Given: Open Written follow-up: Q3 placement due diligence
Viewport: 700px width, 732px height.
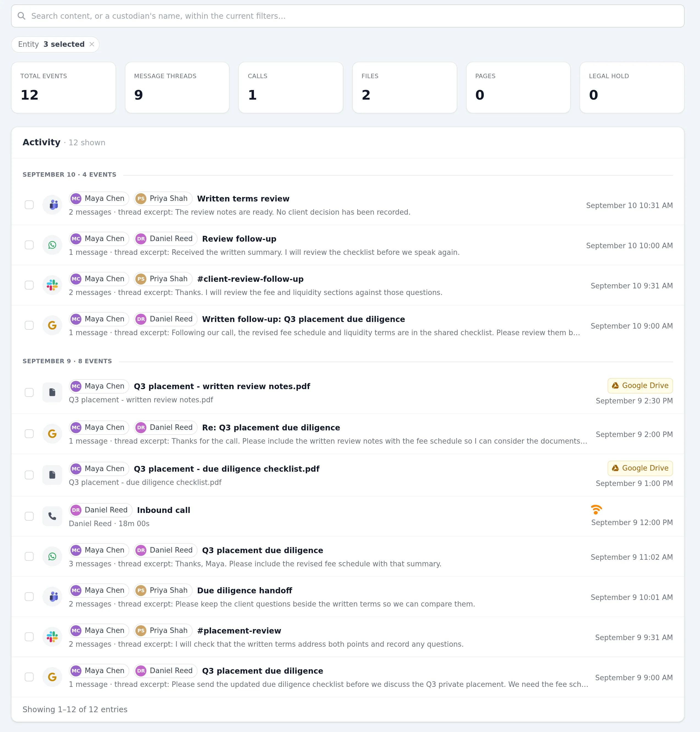Looking at the screenshot, I should click(303, 319).
